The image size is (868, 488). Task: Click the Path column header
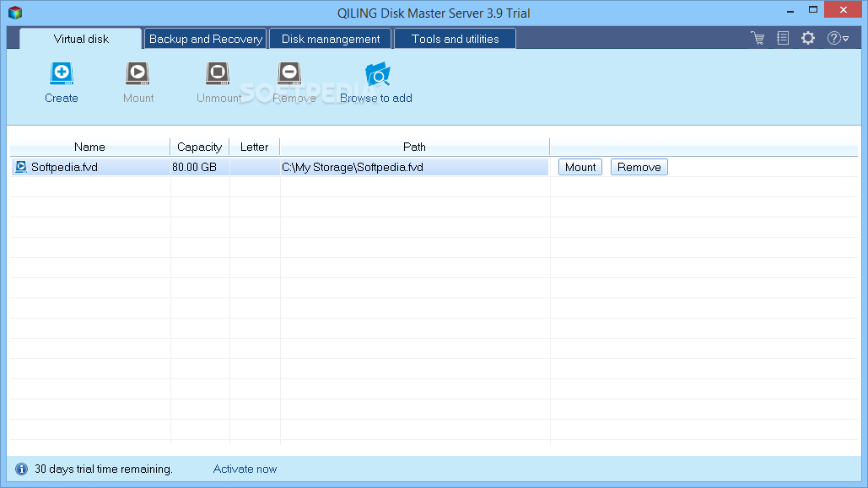coord(415,147)
